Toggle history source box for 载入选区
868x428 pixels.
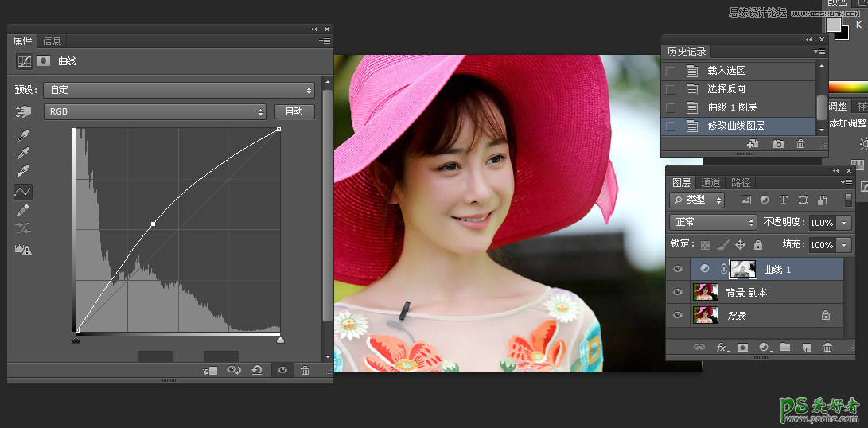coord(671,71)
